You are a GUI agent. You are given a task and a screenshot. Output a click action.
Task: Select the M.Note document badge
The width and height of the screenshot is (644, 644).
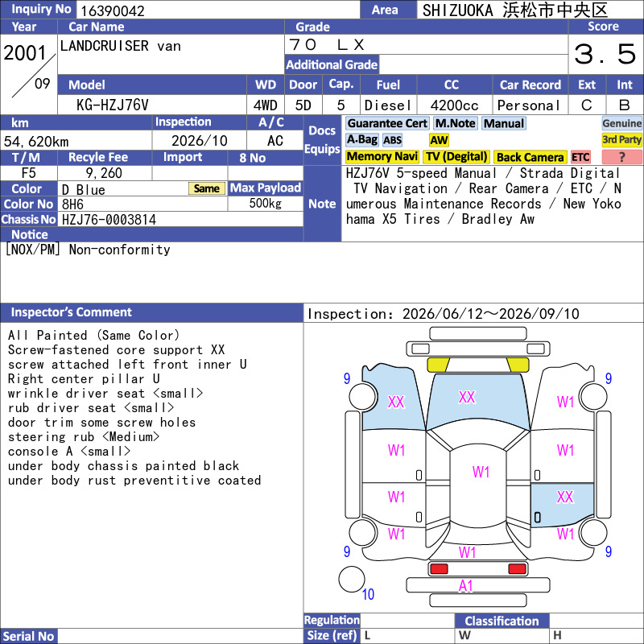(x=456, y=123)
